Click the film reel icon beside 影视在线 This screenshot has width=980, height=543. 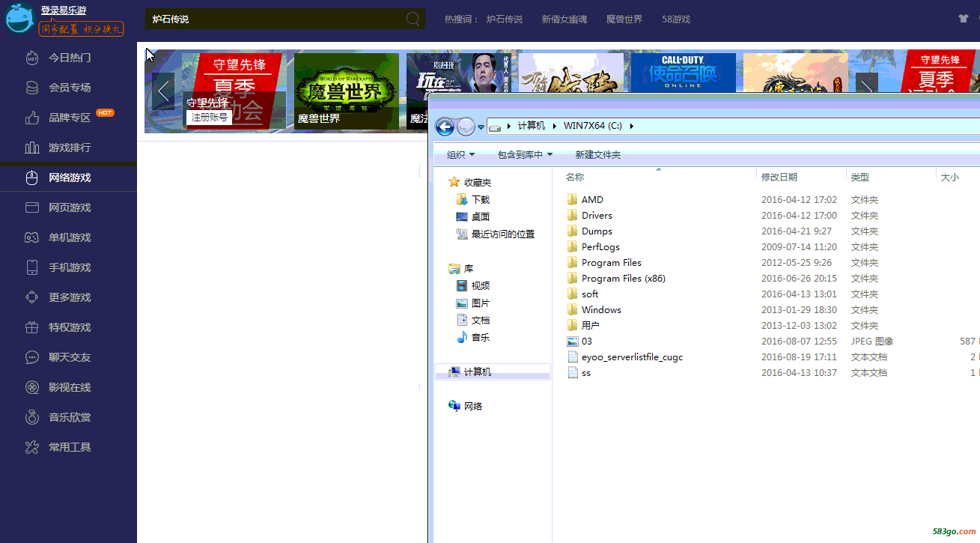(x=31, y=387)
